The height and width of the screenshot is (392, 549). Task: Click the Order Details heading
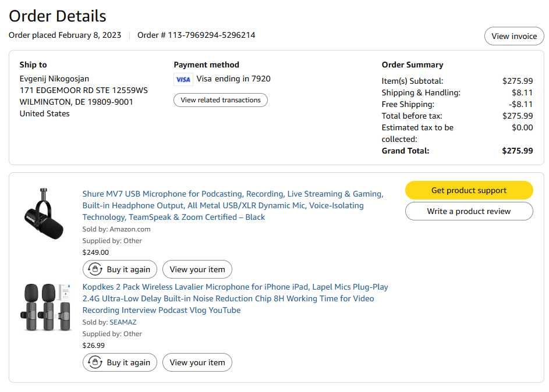[x=58, y=16]
